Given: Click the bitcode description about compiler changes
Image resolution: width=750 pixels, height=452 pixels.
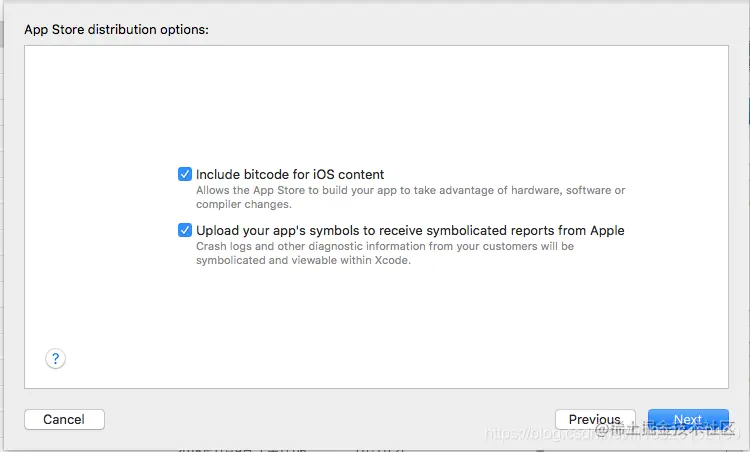Looking at the screenshot, I should point(243,204).
